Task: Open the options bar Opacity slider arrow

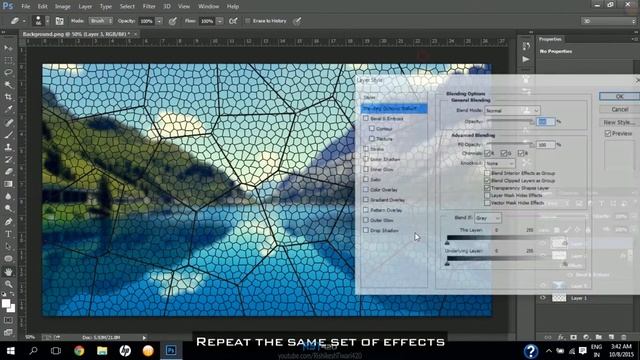Action: [159, 21]
